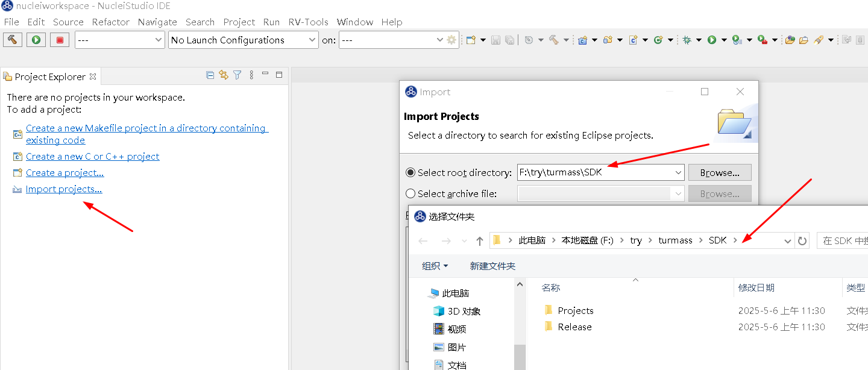Click the turmass breadcrumb in address bar
This screenshot has height=370, width=868.
coord(675,240)
